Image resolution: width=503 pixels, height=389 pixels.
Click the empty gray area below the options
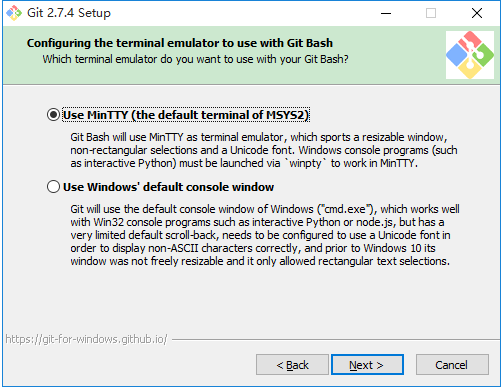click(251, 300)
